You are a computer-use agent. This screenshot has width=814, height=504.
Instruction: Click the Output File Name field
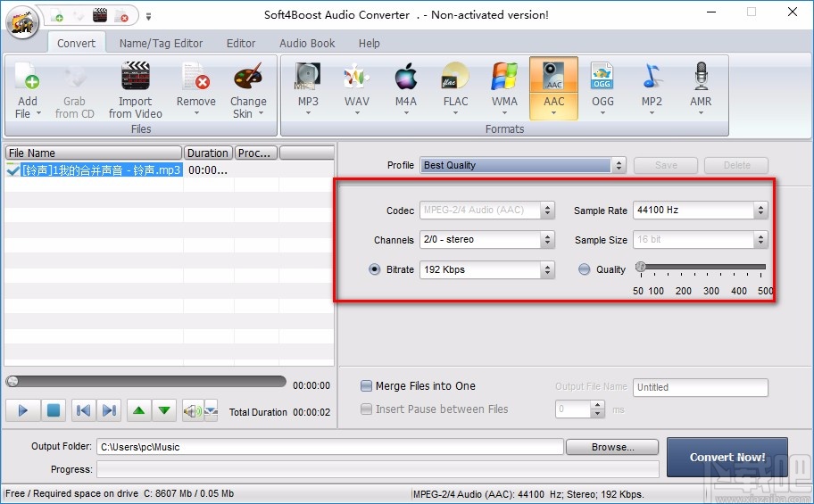[701, 387]
